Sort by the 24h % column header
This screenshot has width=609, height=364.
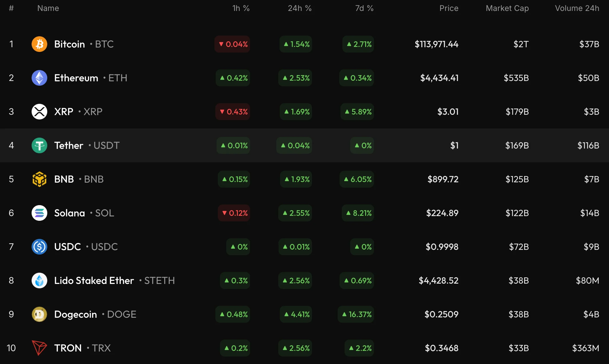pos(299,8)
